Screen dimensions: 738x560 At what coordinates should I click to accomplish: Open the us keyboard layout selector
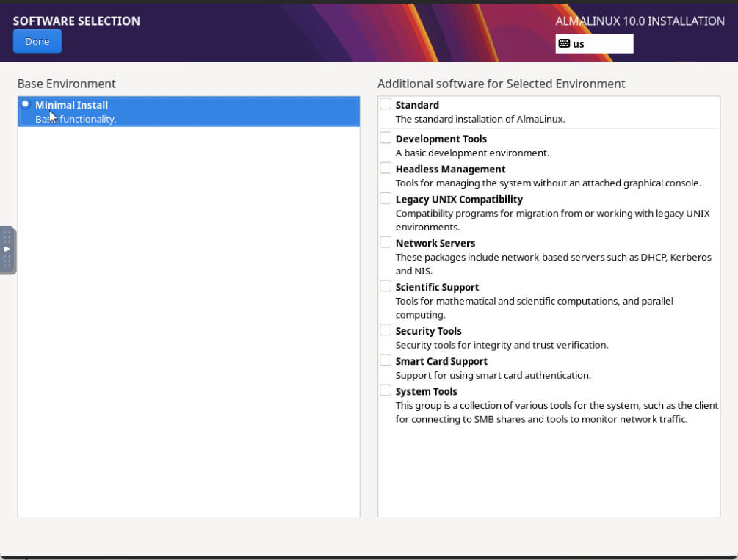tap(594, 44)
